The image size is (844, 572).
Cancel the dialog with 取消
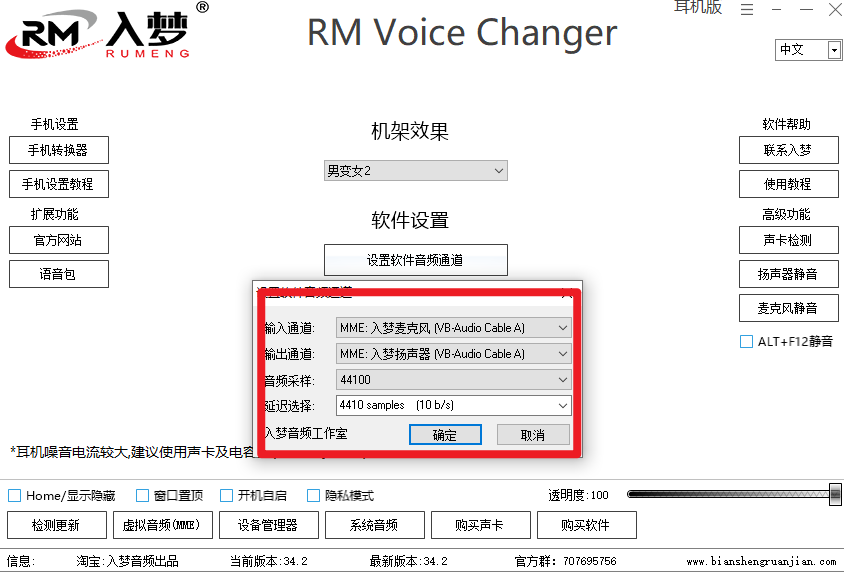point(533,435)
